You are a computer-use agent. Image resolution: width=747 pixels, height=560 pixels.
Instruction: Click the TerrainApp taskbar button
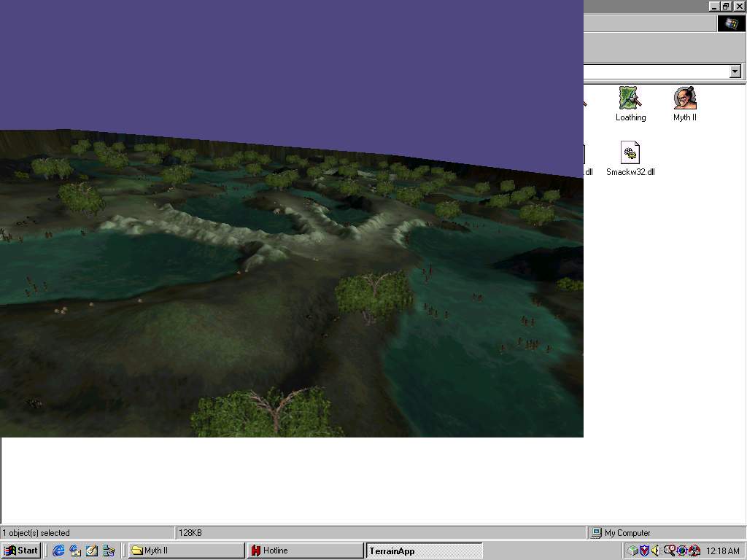(x=424, y=551)
